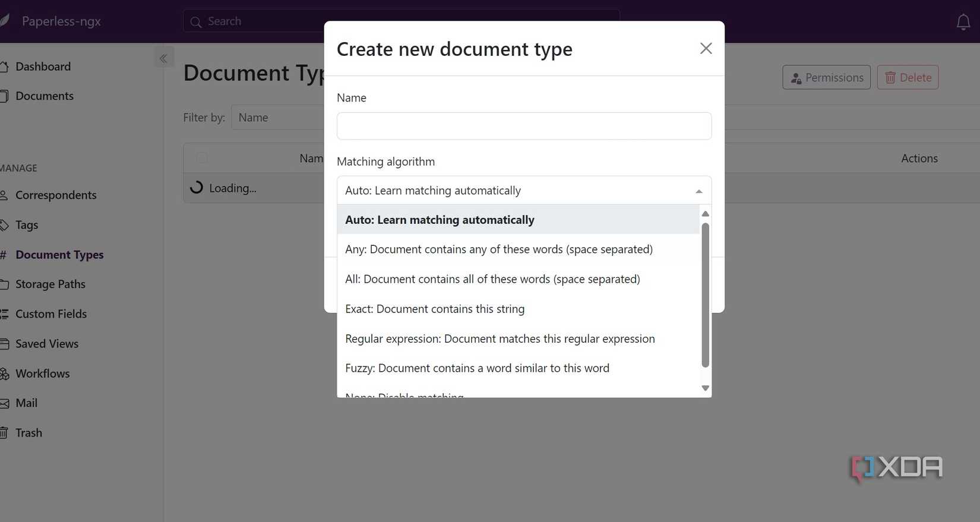Select All: Document contains all of these words
The width and height of the screenshot is (980, 522).
tap(518, 279)
